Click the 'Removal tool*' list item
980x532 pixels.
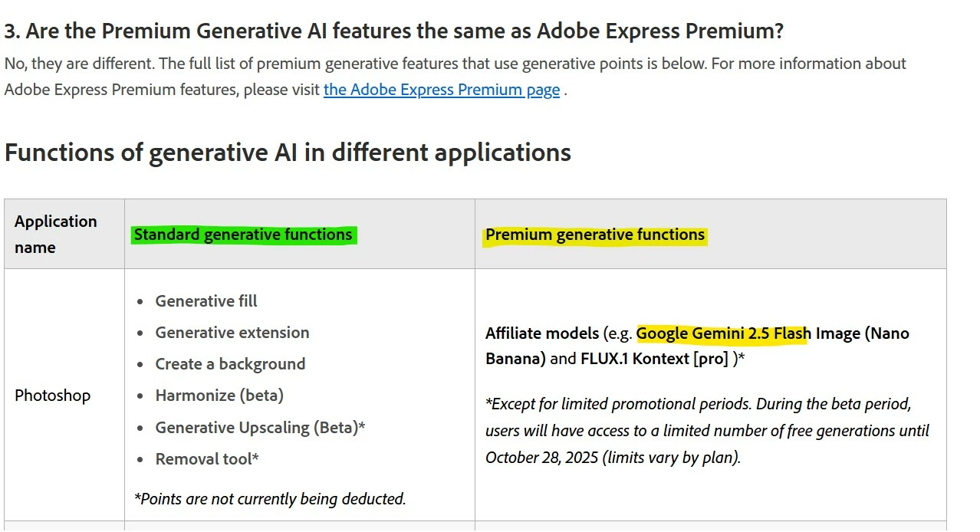(207, 459)
